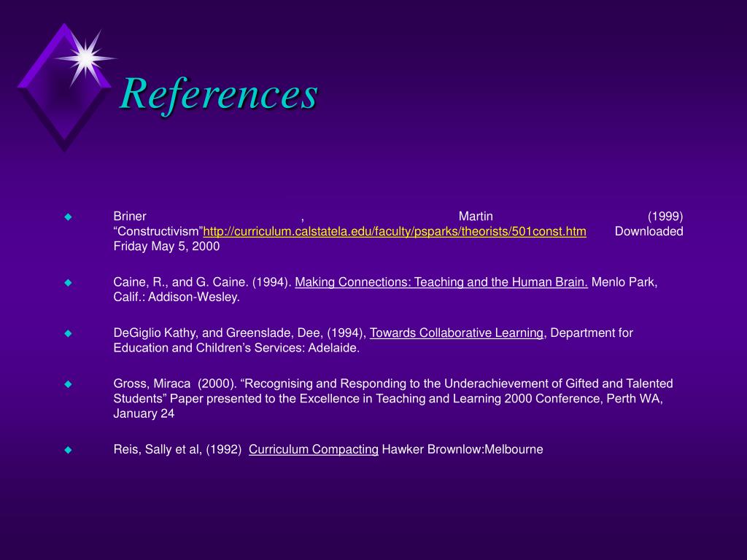Click the text 'January 24'
The height and width of the screenshot is (560, 747).
144,413
